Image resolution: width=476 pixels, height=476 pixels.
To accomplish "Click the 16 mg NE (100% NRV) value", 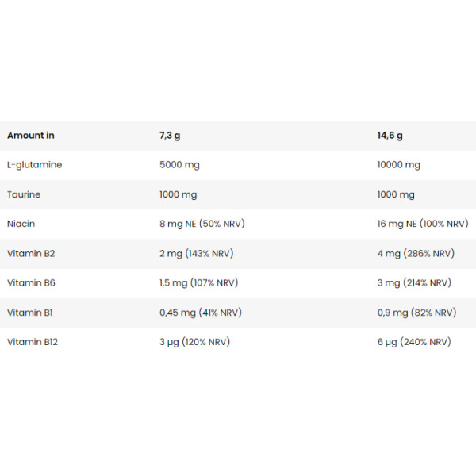I will pos(423,224).
